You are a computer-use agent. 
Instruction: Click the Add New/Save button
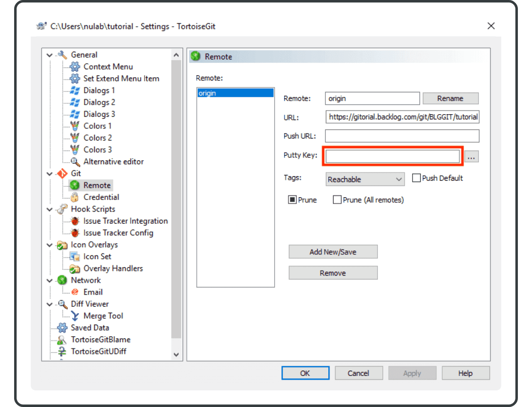[x=333, y=252]
